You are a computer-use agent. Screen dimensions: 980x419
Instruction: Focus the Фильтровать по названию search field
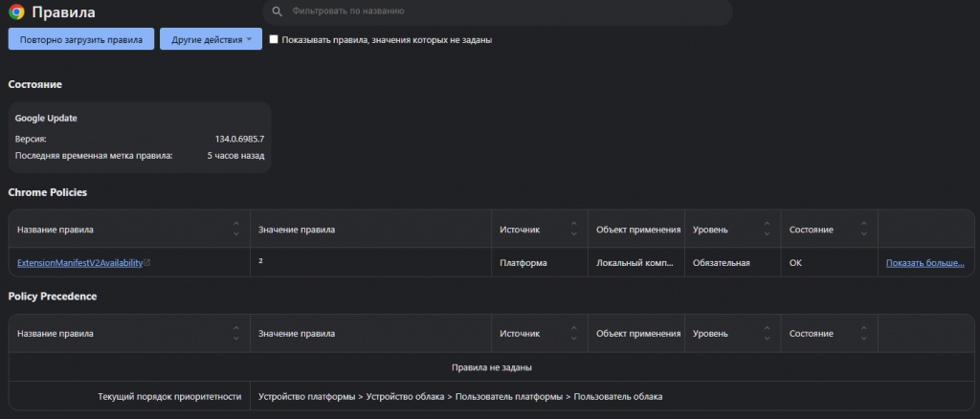[498, 11]
